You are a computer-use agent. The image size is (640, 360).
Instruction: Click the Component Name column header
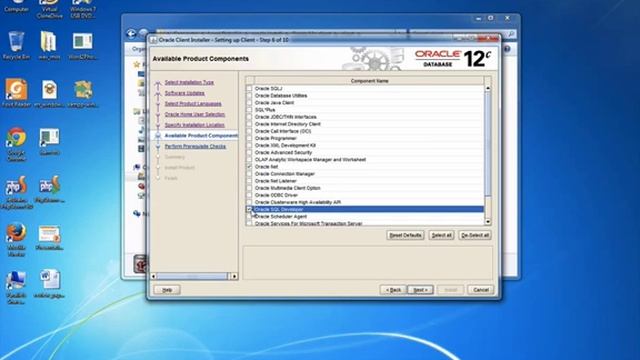pos(369,81)
